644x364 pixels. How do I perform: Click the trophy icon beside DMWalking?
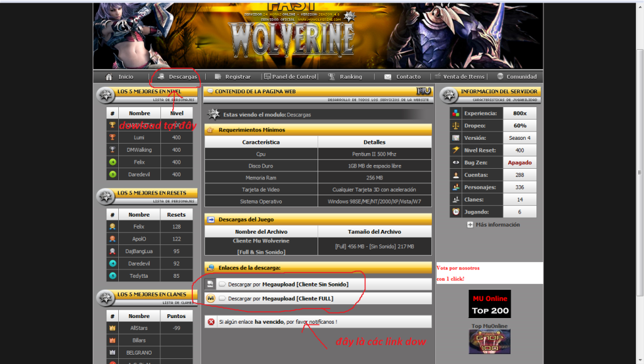112,150
